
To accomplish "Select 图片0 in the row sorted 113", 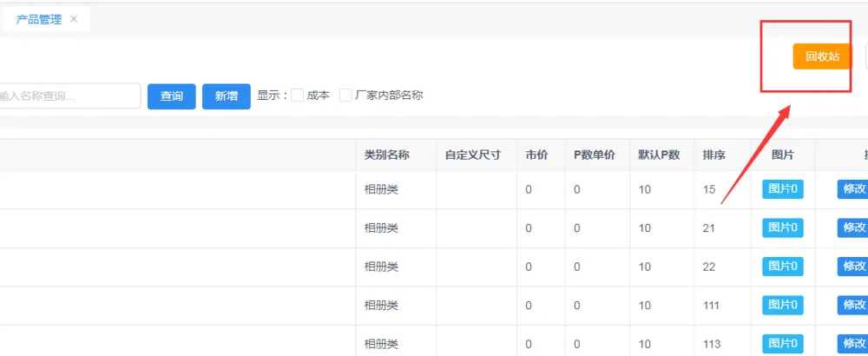I will [782, 344].
